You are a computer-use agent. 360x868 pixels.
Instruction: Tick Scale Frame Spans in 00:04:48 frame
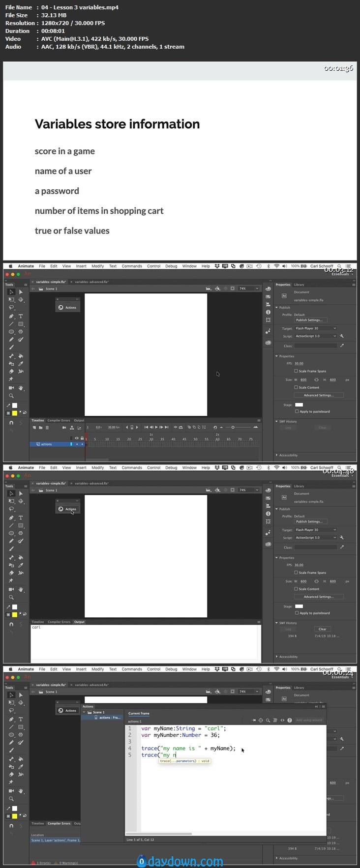[296, 573]
